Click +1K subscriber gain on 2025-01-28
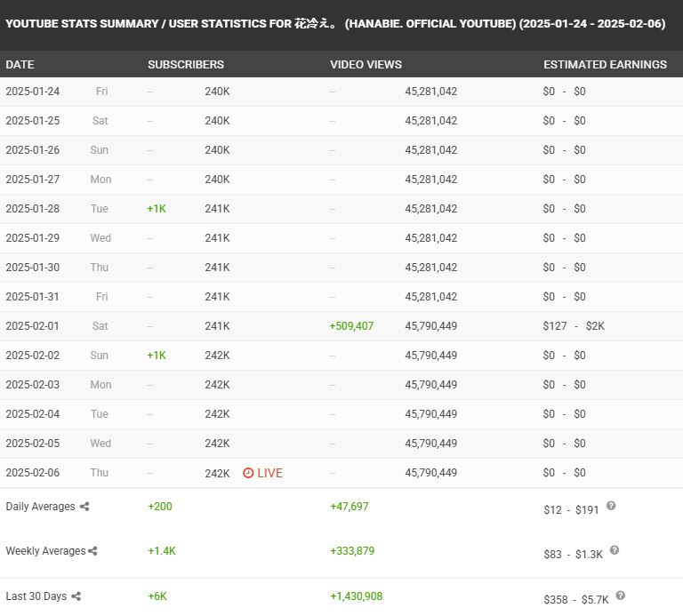683x616 pixels. [157, 209]
